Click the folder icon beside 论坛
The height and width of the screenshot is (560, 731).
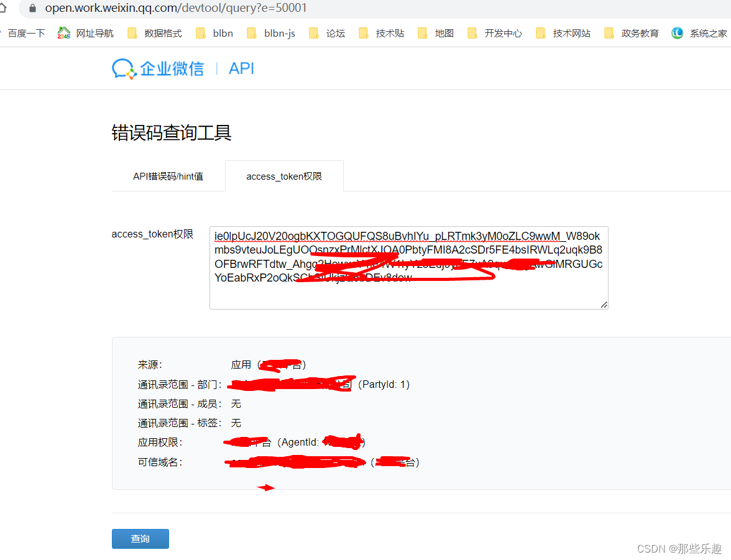click(314, 33)
